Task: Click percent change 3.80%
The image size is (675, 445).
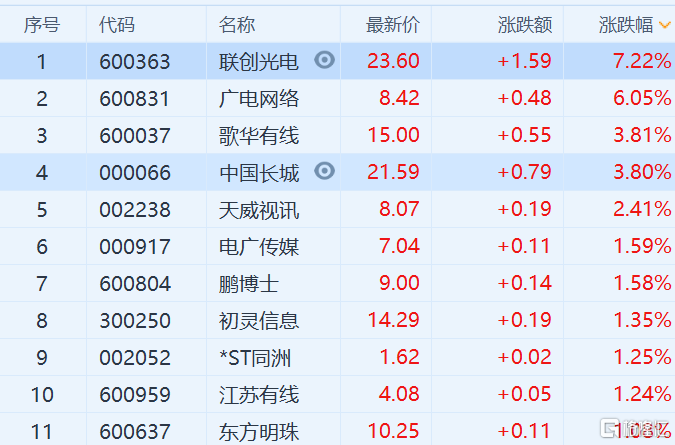Action: point(642,172)
